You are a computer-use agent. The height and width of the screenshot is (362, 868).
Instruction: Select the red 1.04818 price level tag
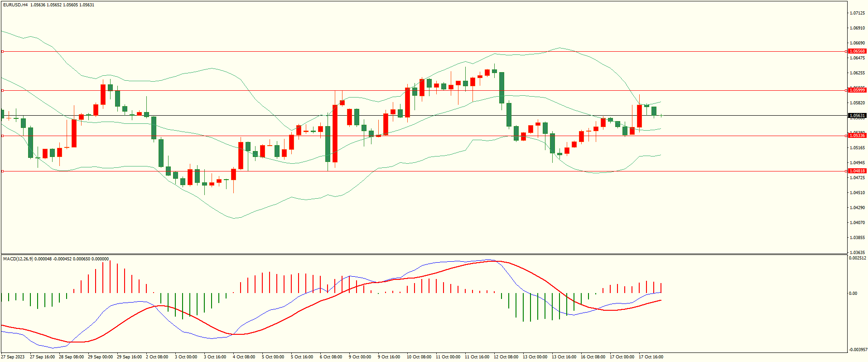(x=857, y=171)
